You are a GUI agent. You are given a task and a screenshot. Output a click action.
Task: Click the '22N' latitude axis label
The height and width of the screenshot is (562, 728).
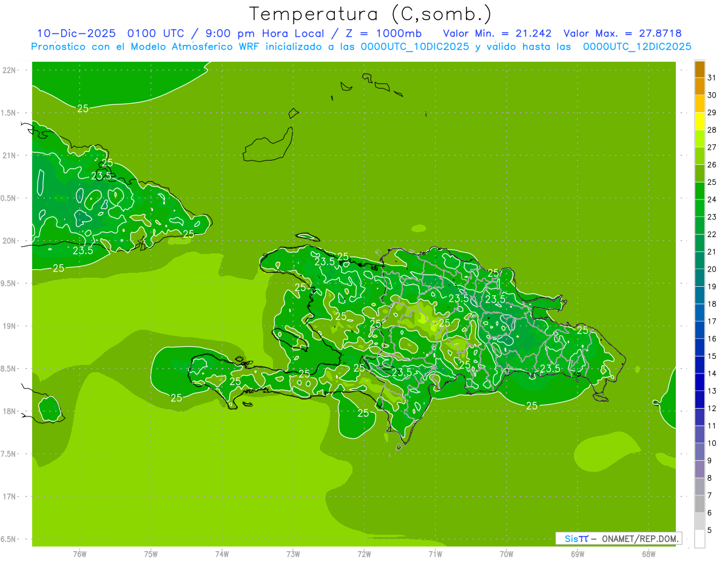pos(9,70)
